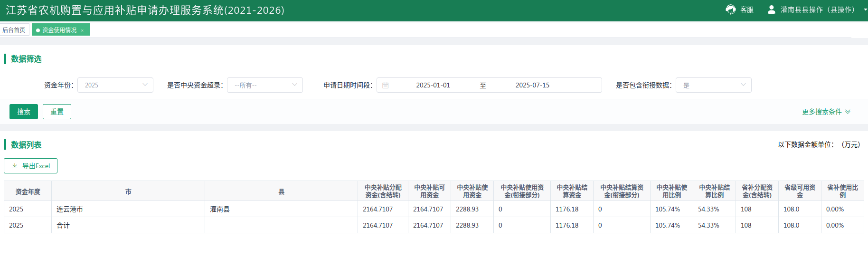The image size is (868, 277).
Task: Click the end date 2025-07-15 field
Action: tap(532, 85)
